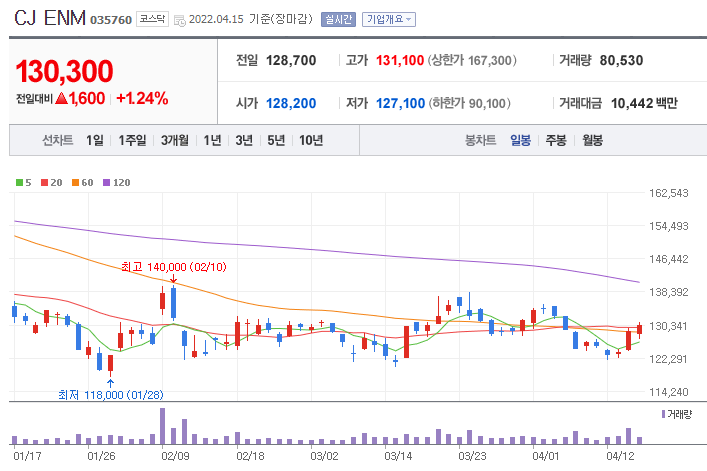Select the 1년 line chart tab
The height and width of the screenshot is (471, 707).
[212, 140]
